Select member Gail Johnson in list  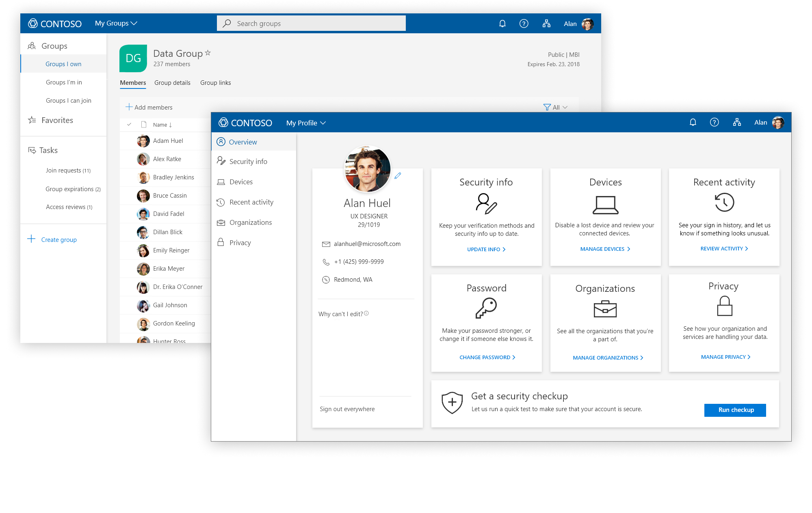click(x=165, y=305)
